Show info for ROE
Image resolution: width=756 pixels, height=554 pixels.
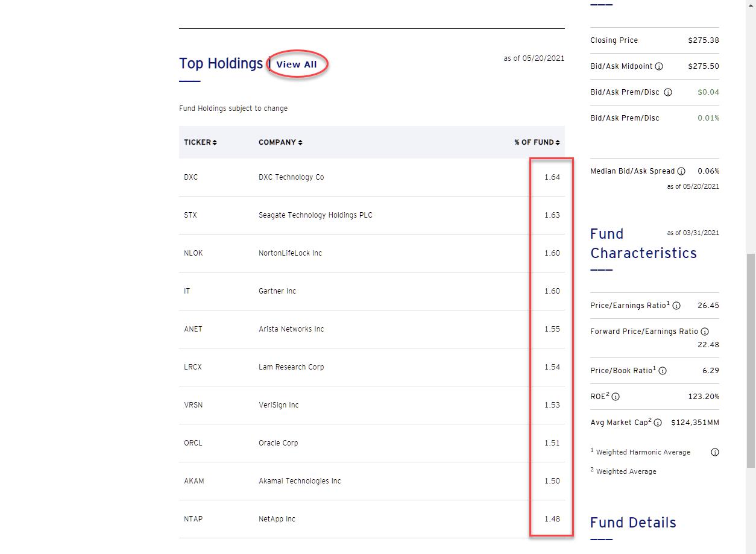coord(616,397)
